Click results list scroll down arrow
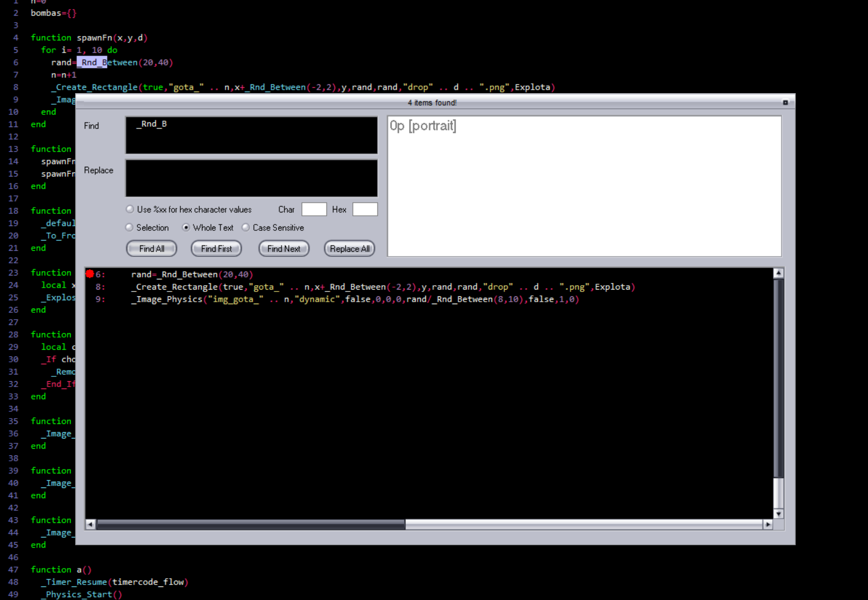This screenshot has height=600, width=868. [x=778, y=514]
